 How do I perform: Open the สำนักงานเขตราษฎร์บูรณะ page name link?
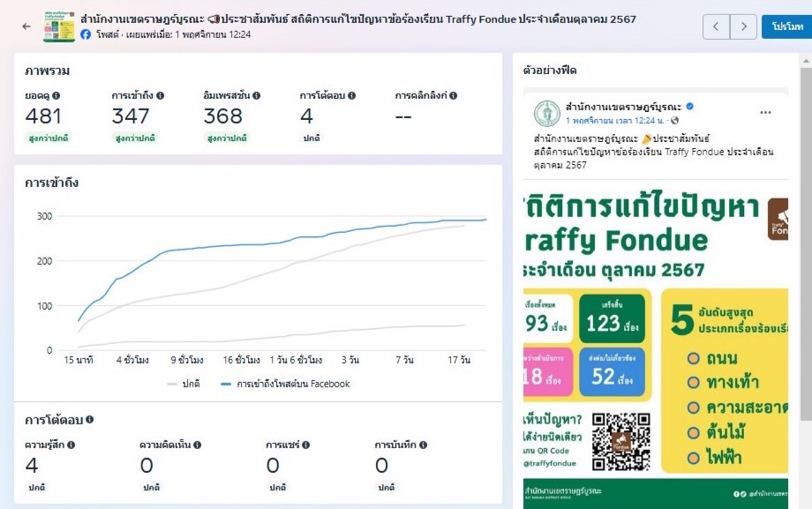(x=623, y=108)
